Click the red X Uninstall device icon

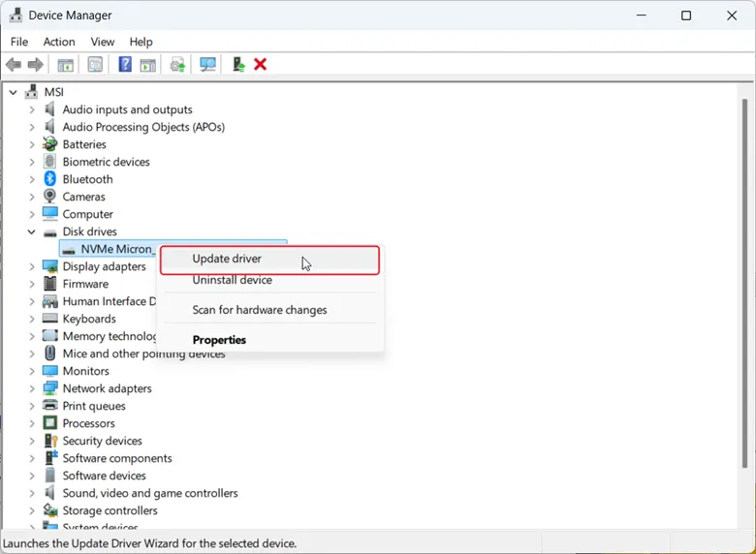point(260,64)
